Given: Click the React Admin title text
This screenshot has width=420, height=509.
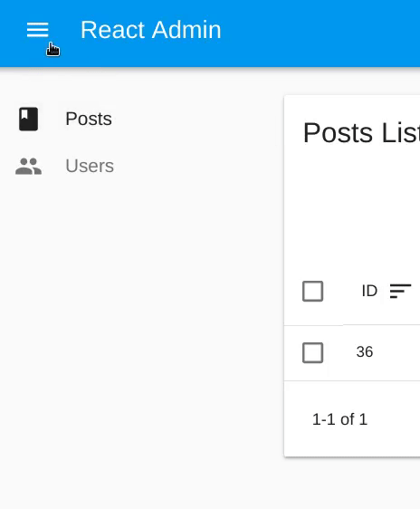Looking at the screenshot, I should coord(151,30).
